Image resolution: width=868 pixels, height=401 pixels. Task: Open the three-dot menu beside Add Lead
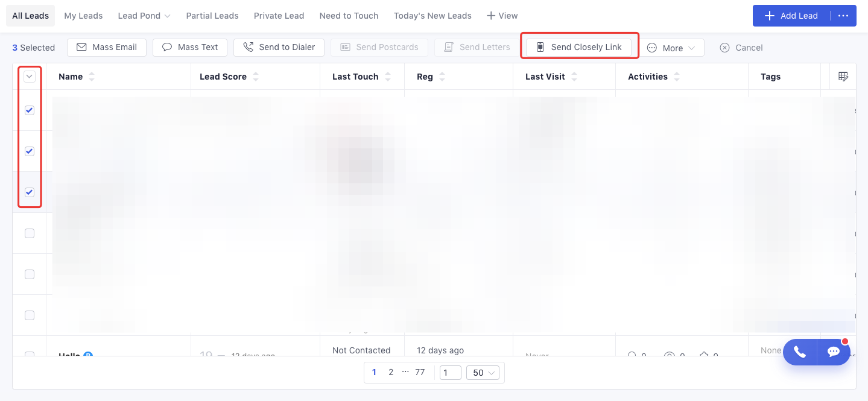843,16
